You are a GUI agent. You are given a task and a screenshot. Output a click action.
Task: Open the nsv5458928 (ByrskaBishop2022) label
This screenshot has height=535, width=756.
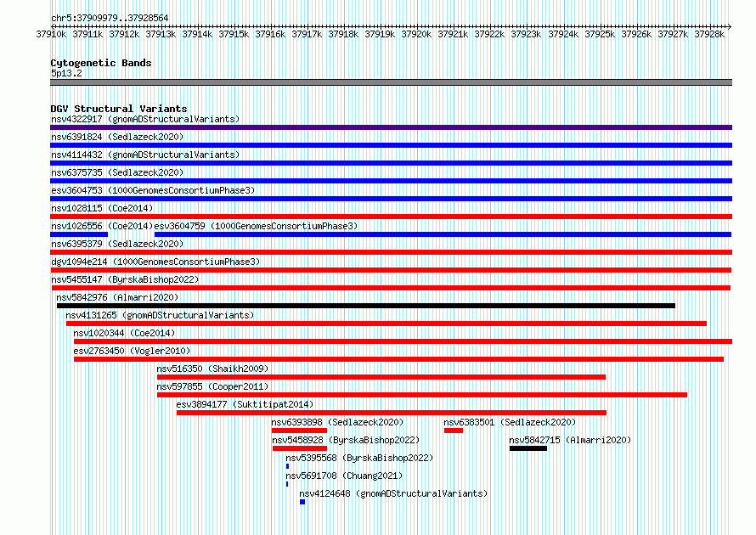coord(346,440)
